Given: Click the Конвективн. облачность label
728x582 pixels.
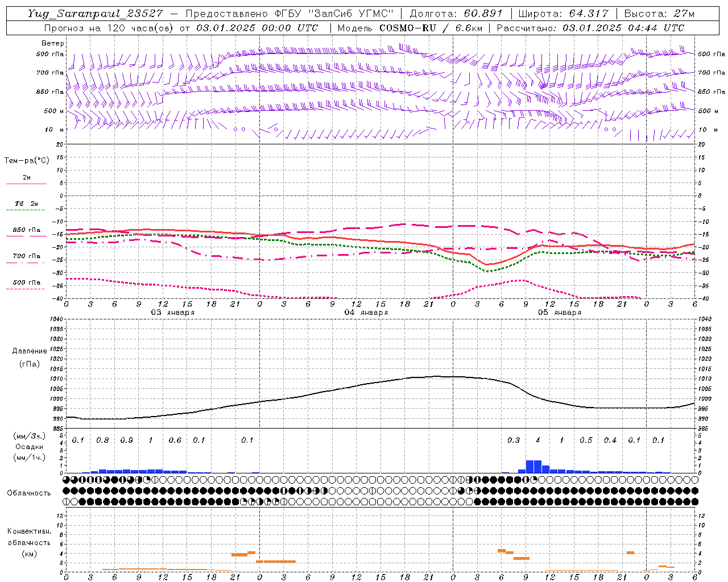Looking at the screenshot, I should (29, 537).
